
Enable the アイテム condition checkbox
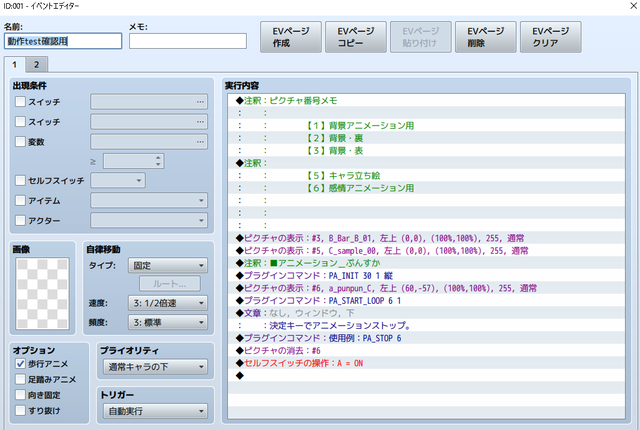(x=20, y=200)
